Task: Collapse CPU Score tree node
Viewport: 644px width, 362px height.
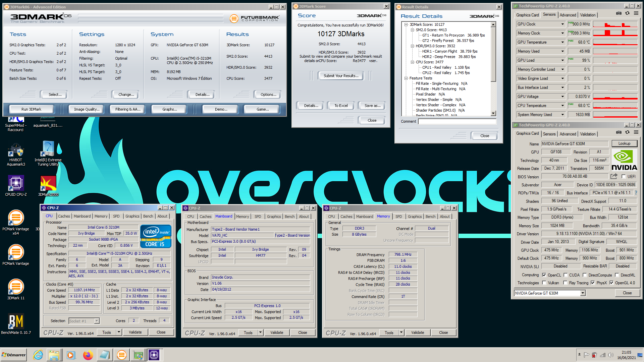Action: (412, 62)
